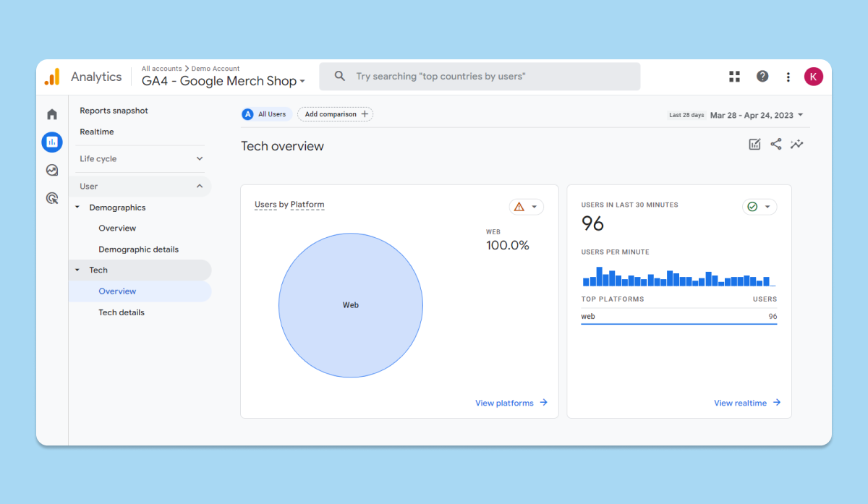Click View platforms link

pyautogui.click(x=511, y=403)
